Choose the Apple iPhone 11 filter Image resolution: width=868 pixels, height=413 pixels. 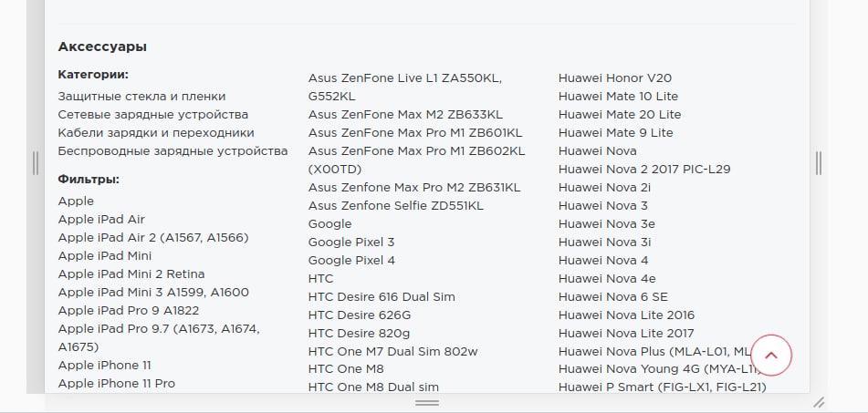pos(105,366)
